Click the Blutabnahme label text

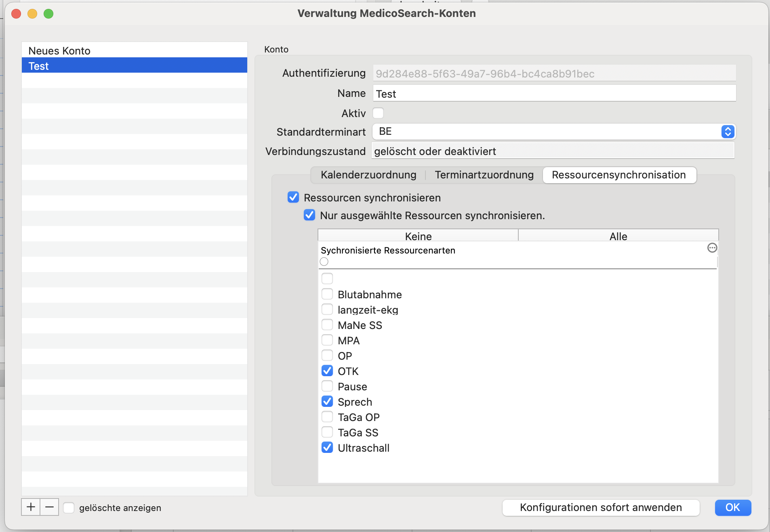coord(370,294)
